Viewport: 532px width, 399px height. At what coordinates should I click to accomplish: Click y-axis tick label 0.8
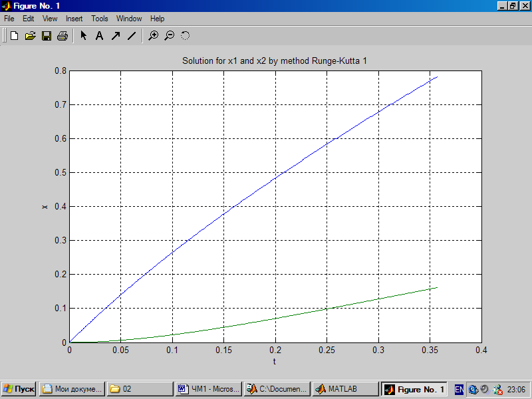click(61, 71)
